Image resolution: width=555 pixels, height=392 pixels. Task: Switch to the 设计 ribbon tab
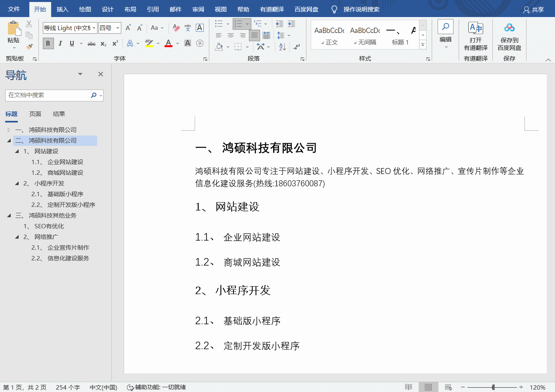coord(107,9)
